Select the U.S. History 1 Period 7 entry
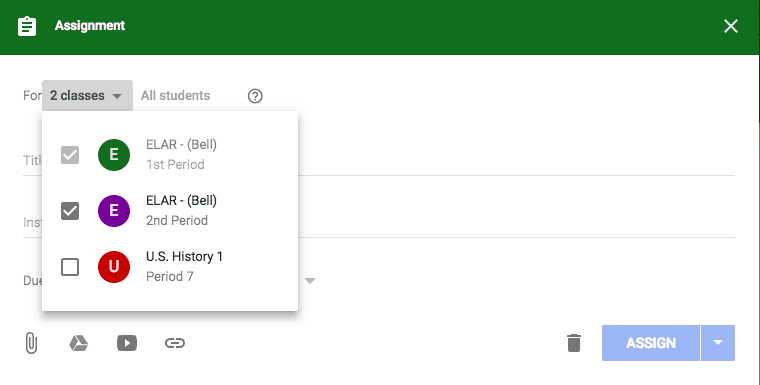This screenshot has height=385, width=760. pyautogui.click(x=170, y=267)
